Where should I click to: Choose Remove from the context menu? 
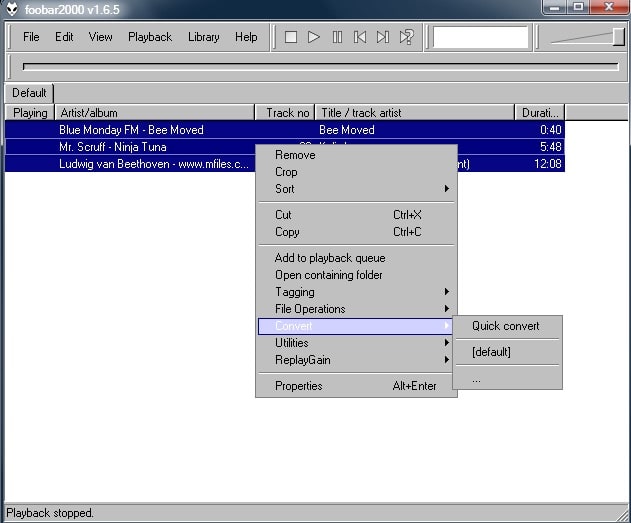(356, 155)
